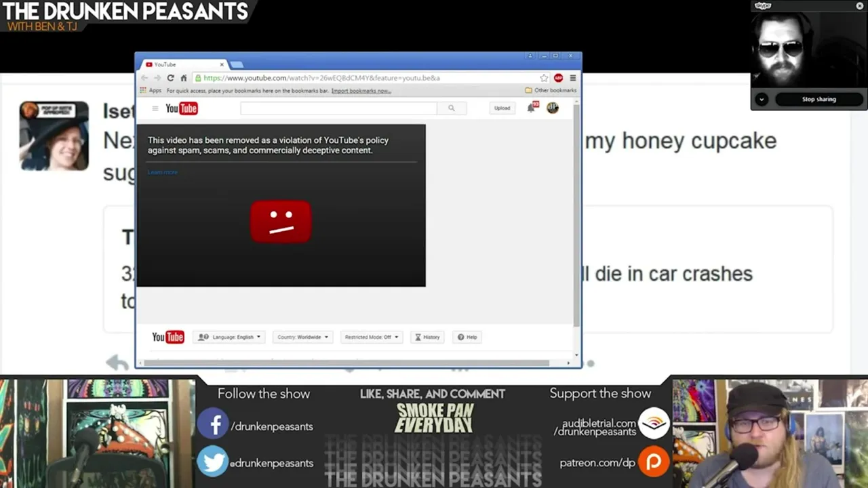Click the tweet author's profile picture

pos(54,136)
